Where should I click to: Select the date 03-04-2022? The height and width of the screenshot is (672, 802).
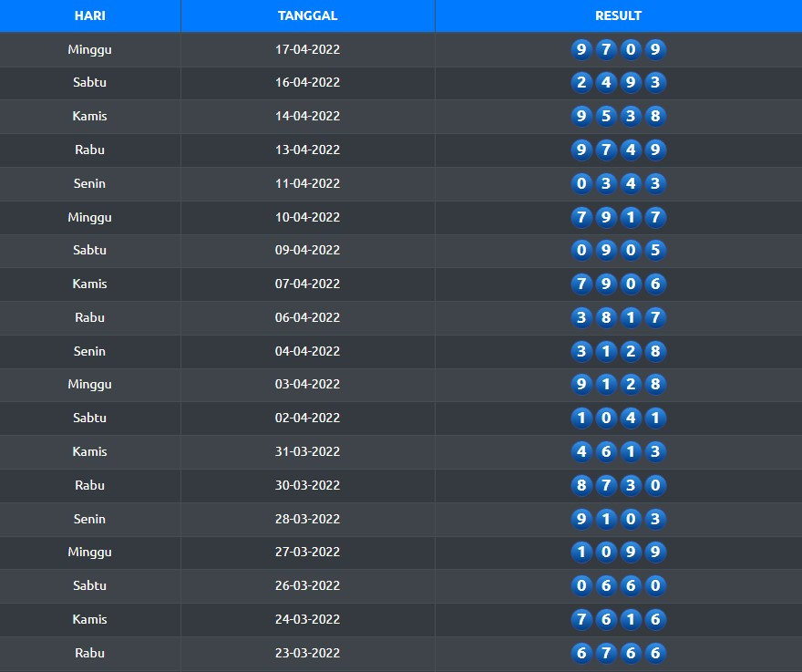point(307,385)
